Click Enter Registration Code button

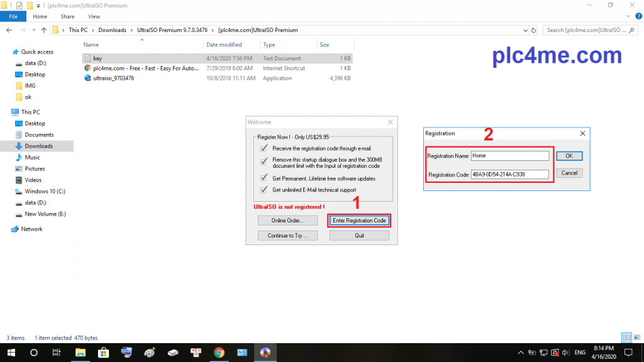359,221
